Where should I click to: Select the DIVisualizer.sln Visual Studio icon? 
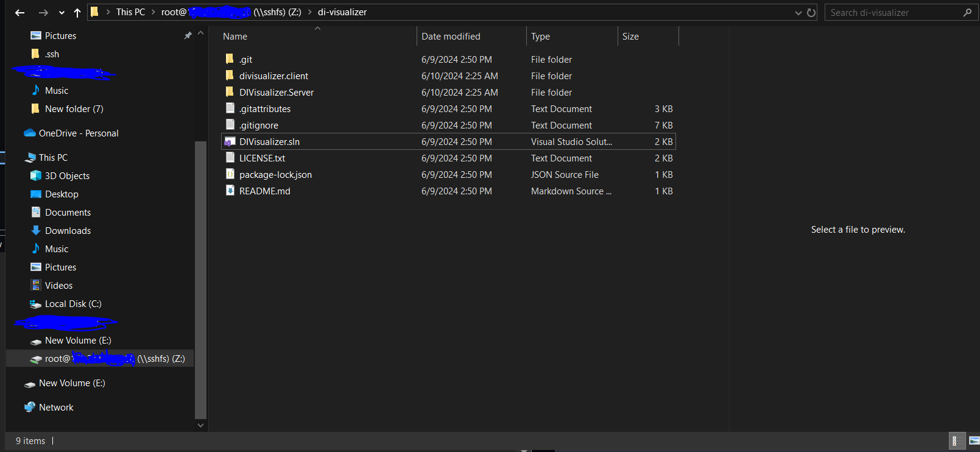coord(230,141)
